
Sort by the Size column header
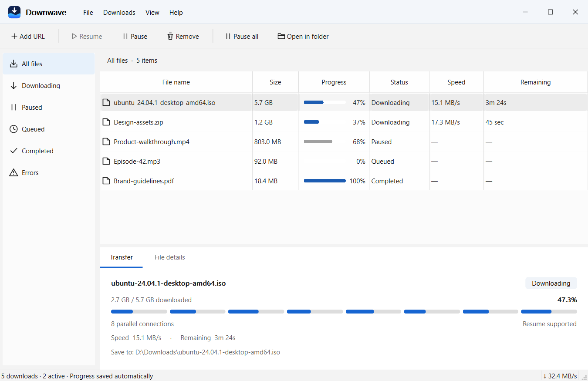[x=275, y=82]
